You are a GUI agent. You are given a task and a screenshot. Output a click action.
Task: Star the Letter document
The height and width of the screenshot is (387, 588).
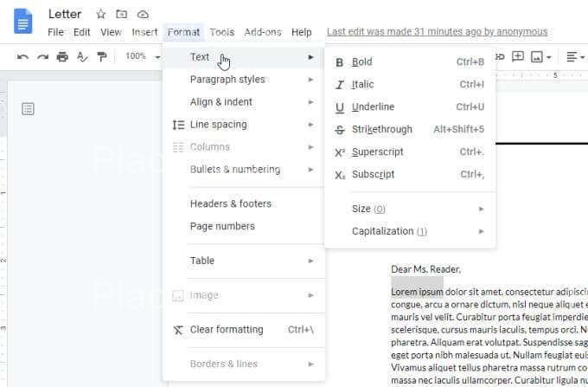coord(101,14)
